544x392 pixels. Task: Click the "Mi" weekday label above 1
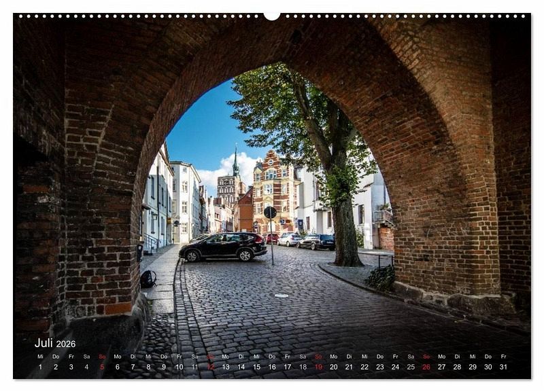(40, 356)
